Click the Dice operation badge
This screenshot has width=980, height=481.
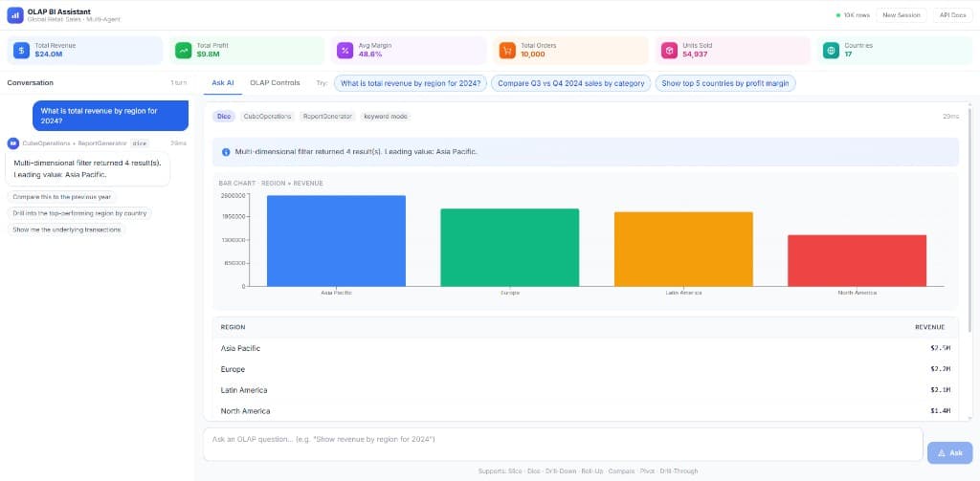224,117
